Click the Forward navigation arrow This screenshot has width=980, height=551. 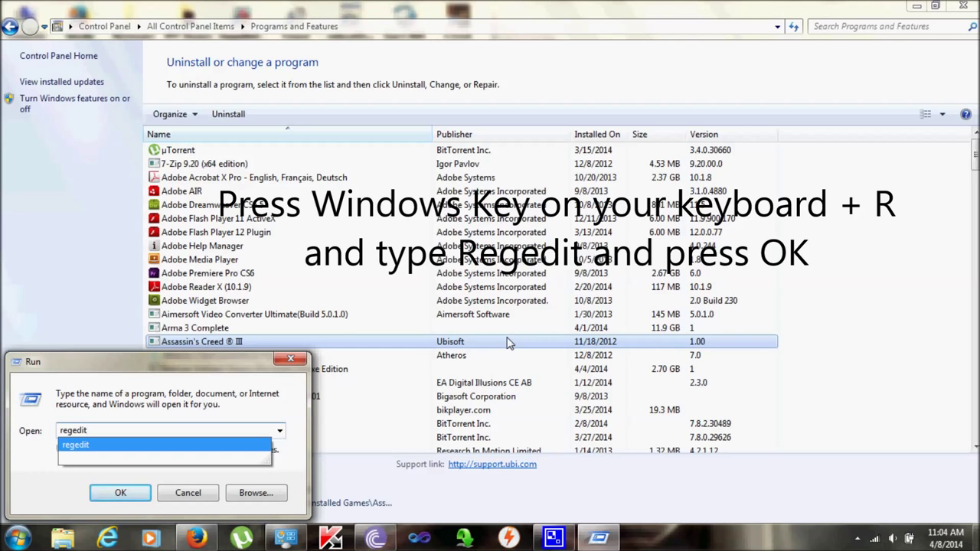click(29, 27)
